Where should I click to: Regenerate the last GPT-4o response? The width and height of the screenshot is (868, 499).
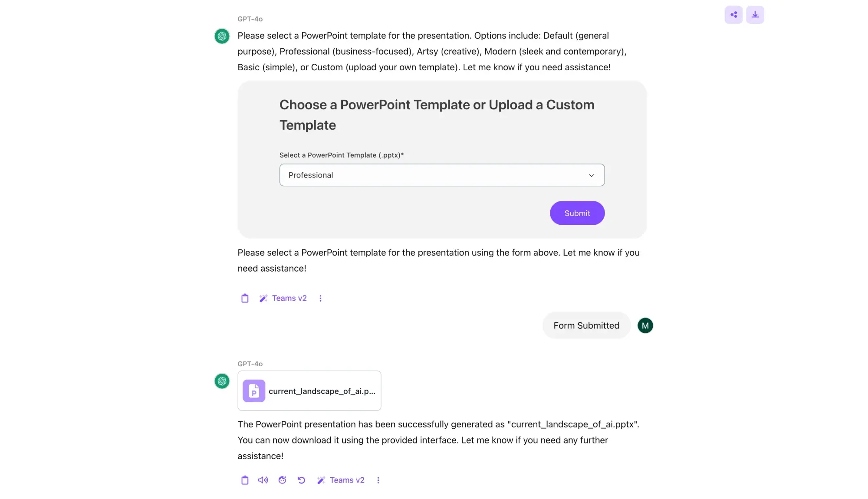[302, 480]
